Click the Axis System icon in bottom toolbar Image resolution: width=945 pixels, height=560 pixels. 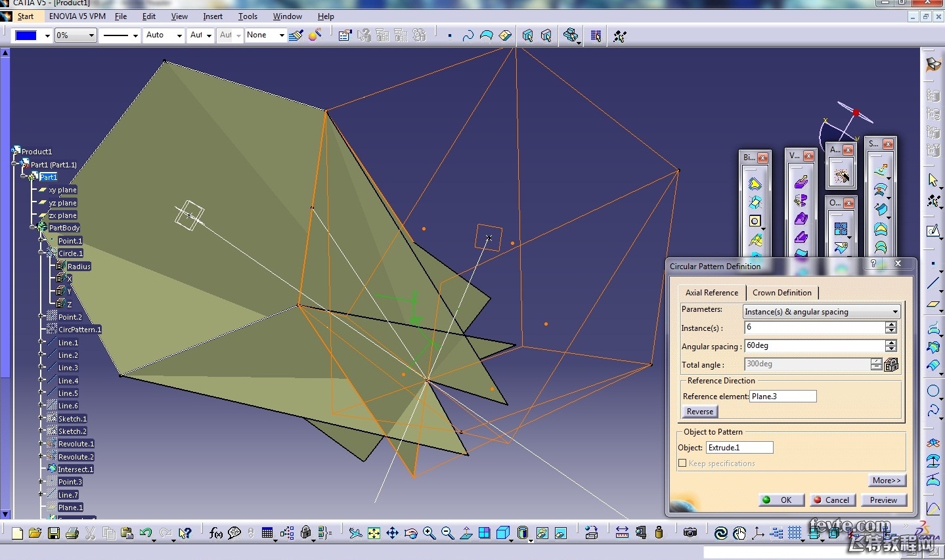[x=758, y=533]
